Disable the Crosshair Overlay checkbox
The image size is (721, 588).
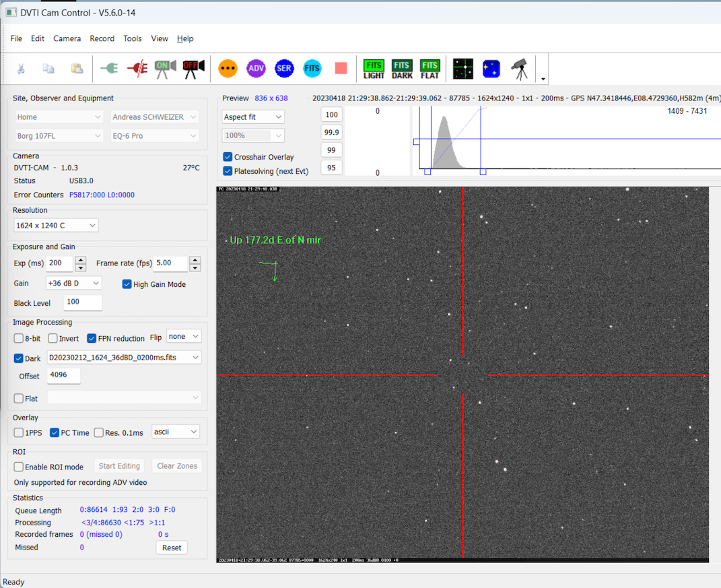228,157
